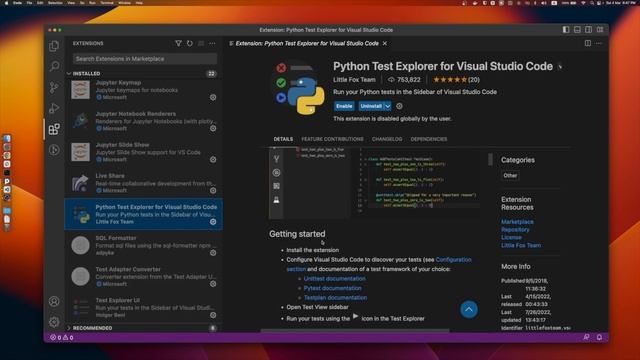The height and width of the screenshot is (360, 640).
Task: Switch to FEATURE CONTRIBUTIONS tab
Action: (x=332, y=139)
